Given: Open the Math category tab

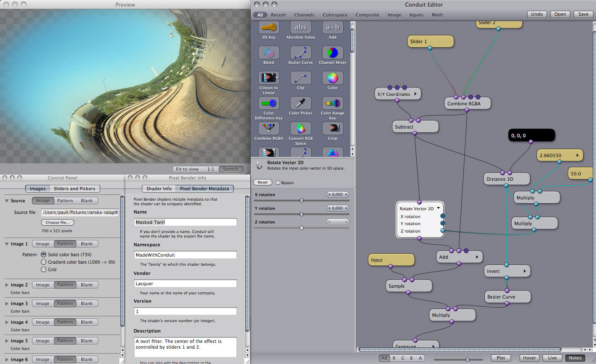Looking at the screenshot, I should pyautogui.click(x=437, y=15).
